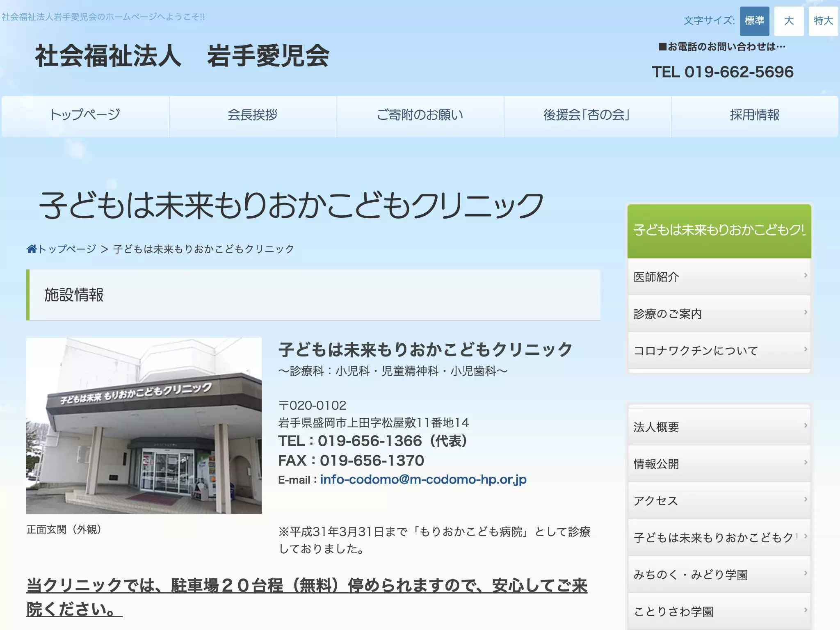Image resolution: width=840 pixels, height=630 pixels.
Task: Click the clinic TEL:019-656-1366 text
Action: (x=373, y=441)
